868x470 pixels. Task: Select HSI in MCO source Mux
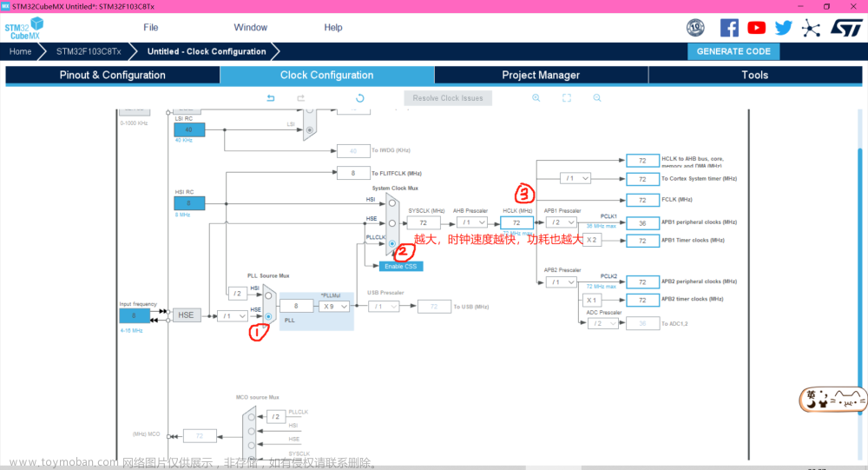tap(252, 431)
